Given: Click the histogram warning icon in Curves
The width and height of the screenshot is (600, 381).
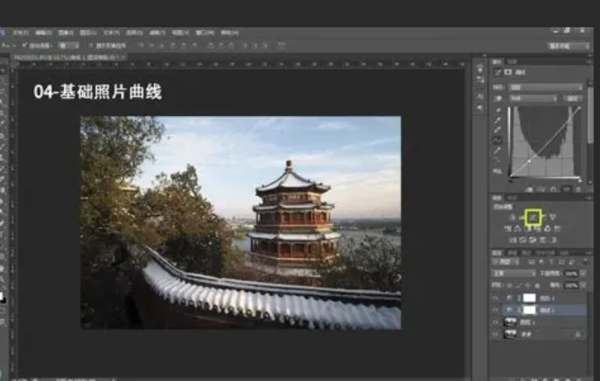Looking at the screenshot, I should coord(498,171).
